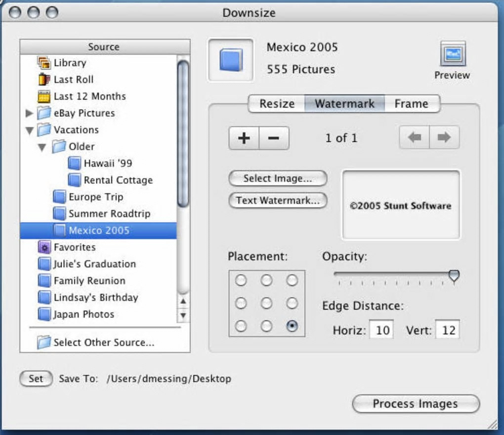
Task: Switch to the Watermark tab
Action: pyautogui.click(x=344, y=104)
